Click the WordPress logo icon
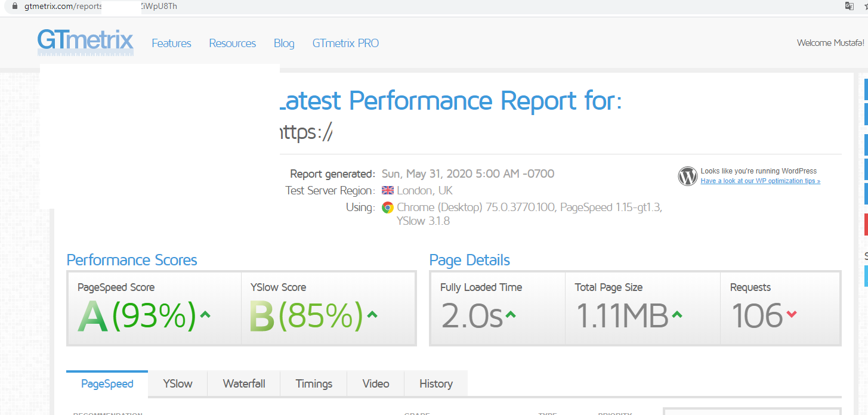The image size is (868, 415). coord(688,176)
